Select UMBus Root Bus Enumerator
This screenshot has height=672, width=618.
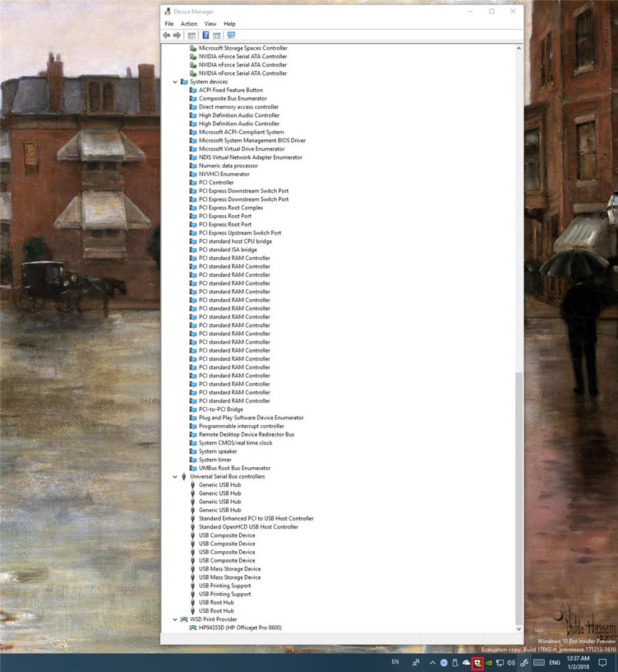234,468
